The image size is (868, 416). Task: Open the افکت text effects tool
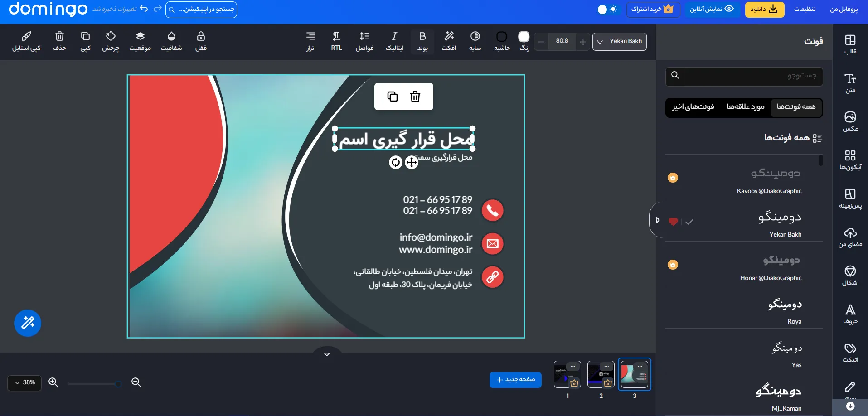(x=449, y=41)
